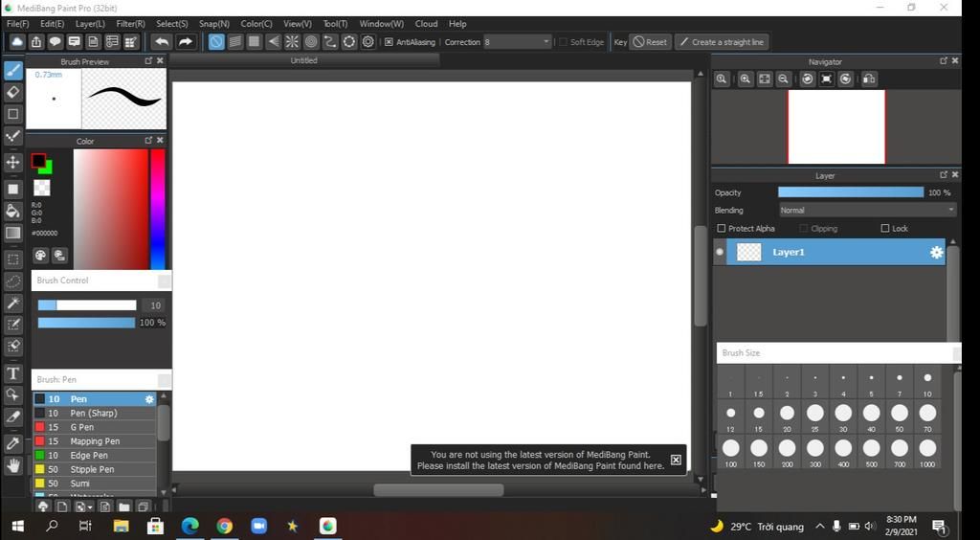Image resolution: width=980 pixels, height=540 pixels.
Task: Toggle grid (crisscross) snap
Action: coord(254,42)
